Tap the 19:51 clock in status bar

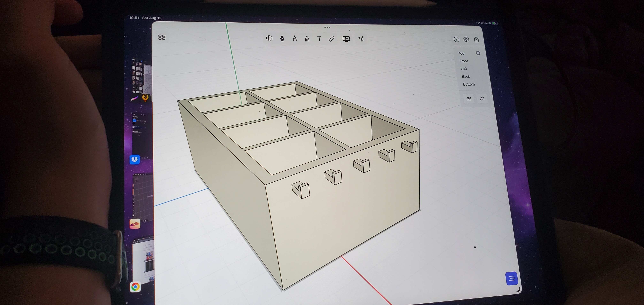tap(134, 18)
